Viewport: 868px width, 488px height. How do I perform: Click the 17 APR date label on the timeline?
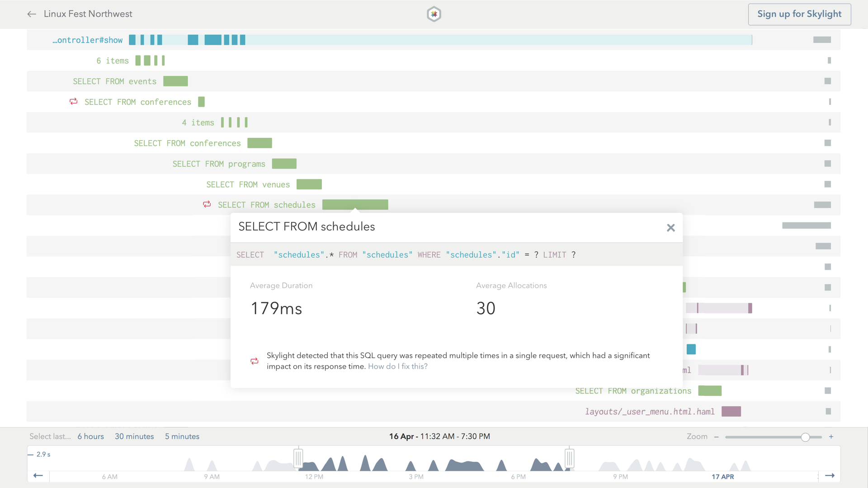click(723, 477)
